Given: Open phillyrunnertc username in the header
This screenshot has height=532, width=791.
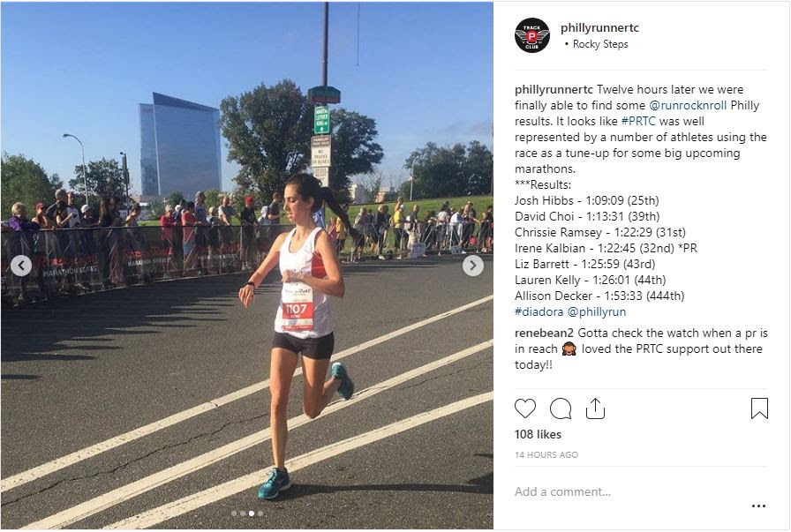Looking at the screenshot, I should pos(599,27).
